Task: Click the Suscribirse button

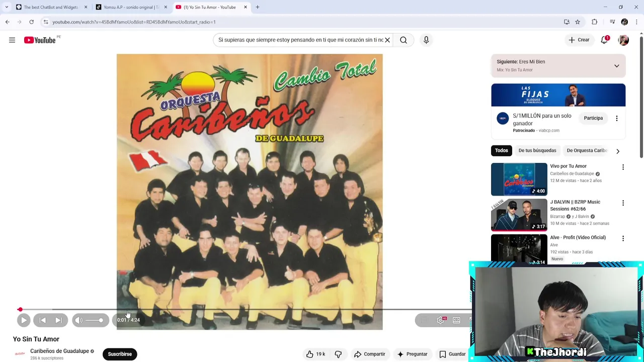Action: [x=120, y=354]
